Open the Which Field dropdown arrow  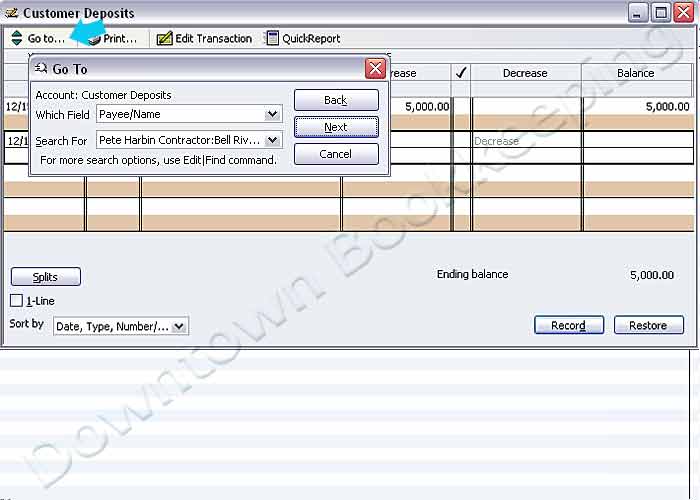tap(272, 114)
